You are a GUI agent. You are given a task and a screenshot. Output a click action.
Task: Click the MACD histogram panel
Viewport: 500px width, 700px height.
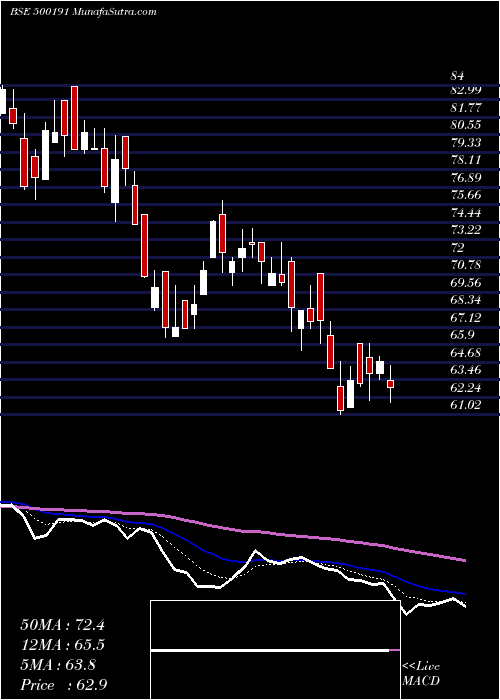275,650
